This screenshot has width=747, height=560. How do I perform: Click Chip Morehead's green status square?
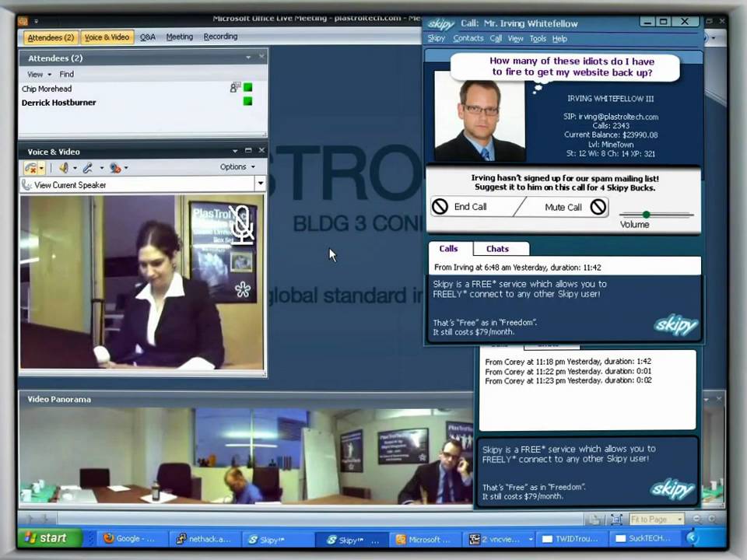247,88
